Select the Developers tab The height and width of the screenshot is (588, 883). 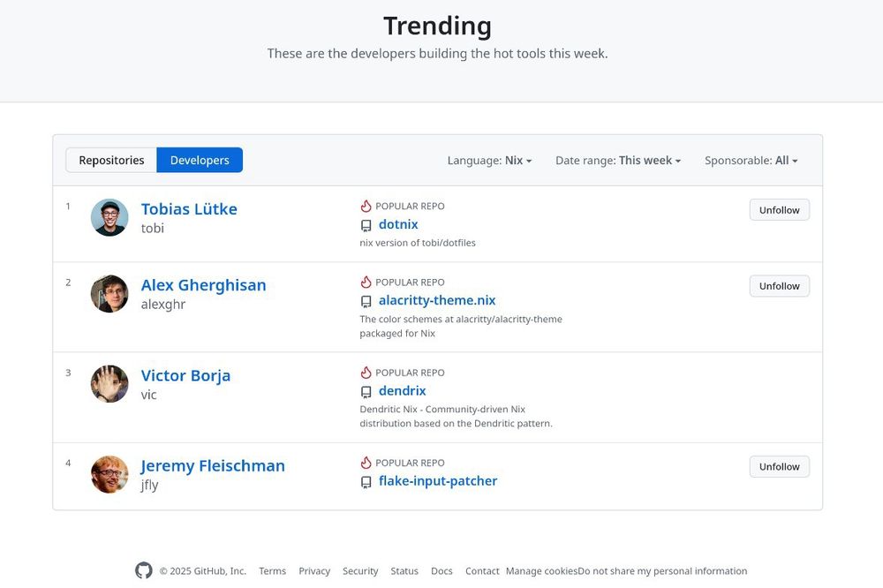click(x=200, y=161)
